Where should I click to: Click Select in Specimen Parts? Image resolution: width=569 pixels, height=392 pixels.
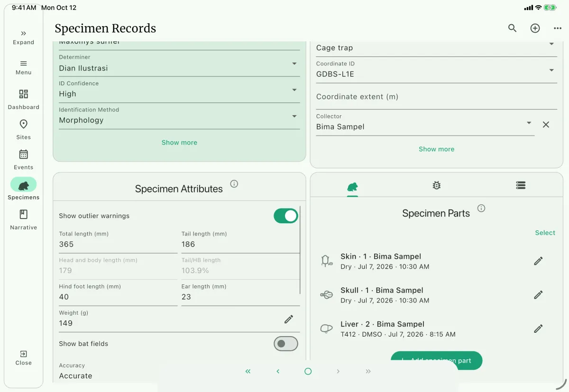(545, 233)
